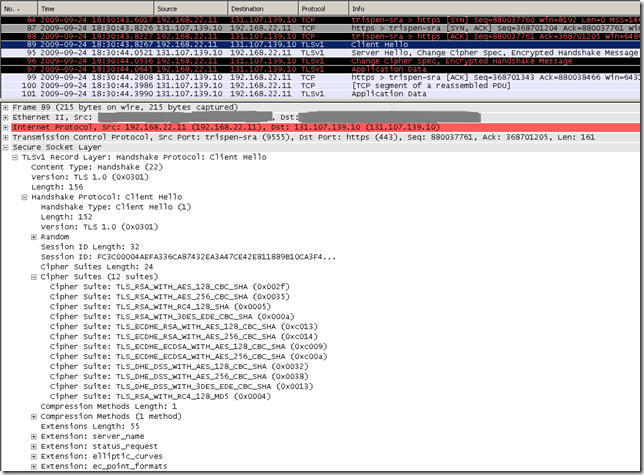This screenshot has width=644, height=475.
Task: Select packet 89 Client Hello row
Action: click(x=320, y=44)
